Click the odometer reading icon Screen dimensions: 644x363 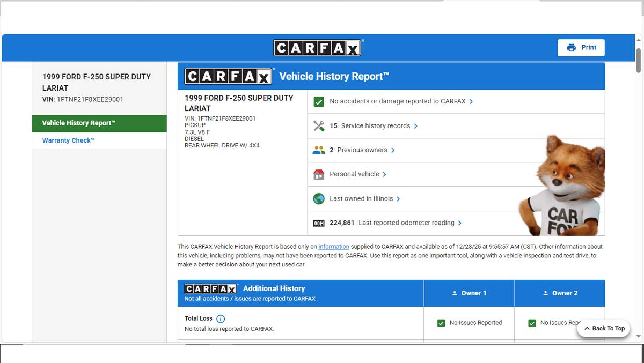319,223
